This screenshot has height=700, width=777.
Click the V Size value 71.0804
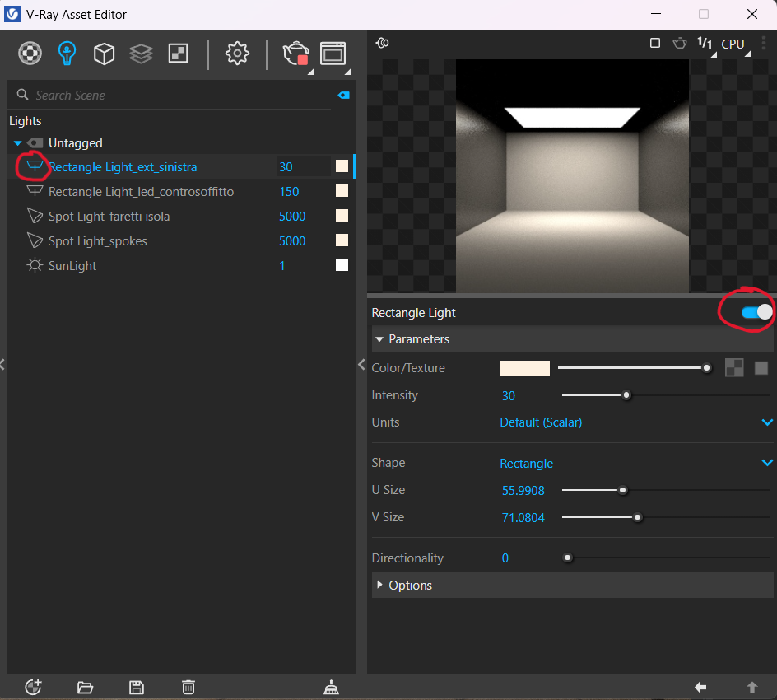(x=523, y=517)
